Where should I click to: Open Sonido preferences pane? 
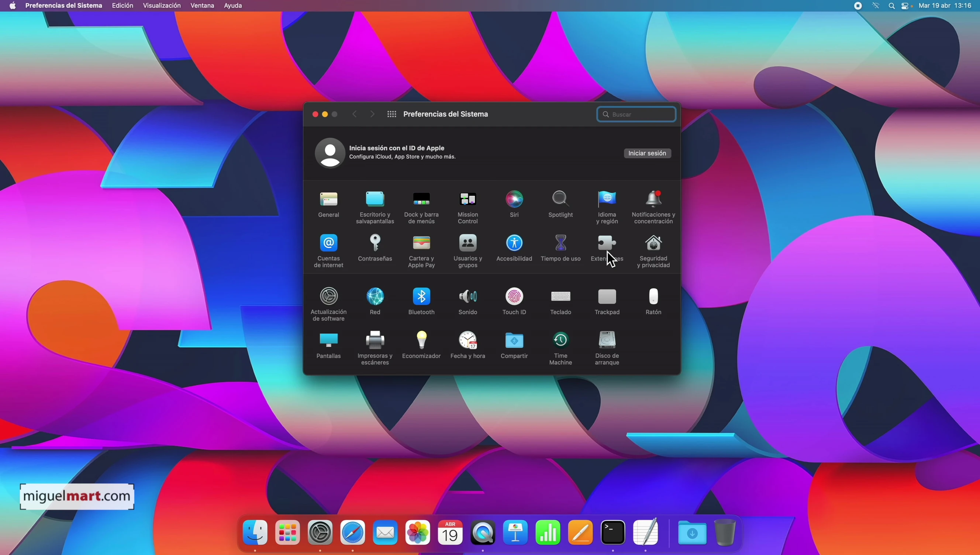coord(468,302)
